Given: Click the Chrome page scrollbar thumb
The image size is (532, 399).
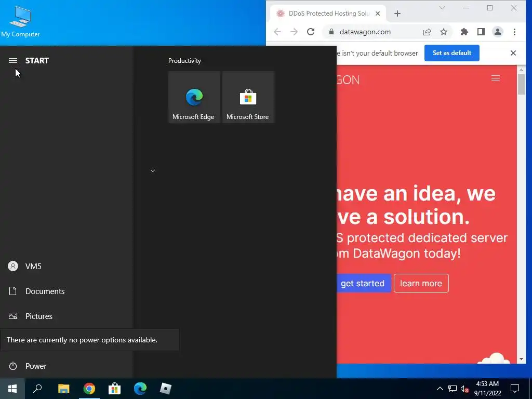Looking at the screenshot, I should pos(521,84).
